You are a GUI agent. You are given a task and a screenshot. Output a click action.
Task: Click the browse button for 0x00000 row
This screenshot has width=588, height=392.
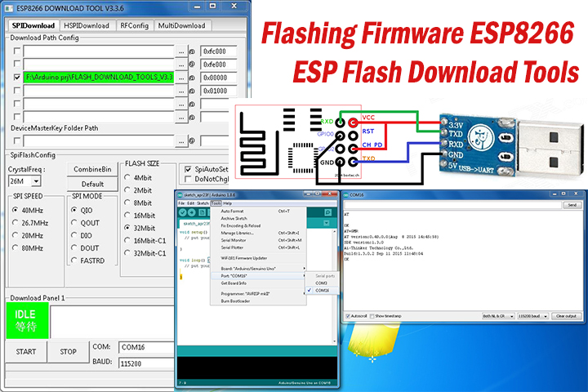click(x=181, y=78)
